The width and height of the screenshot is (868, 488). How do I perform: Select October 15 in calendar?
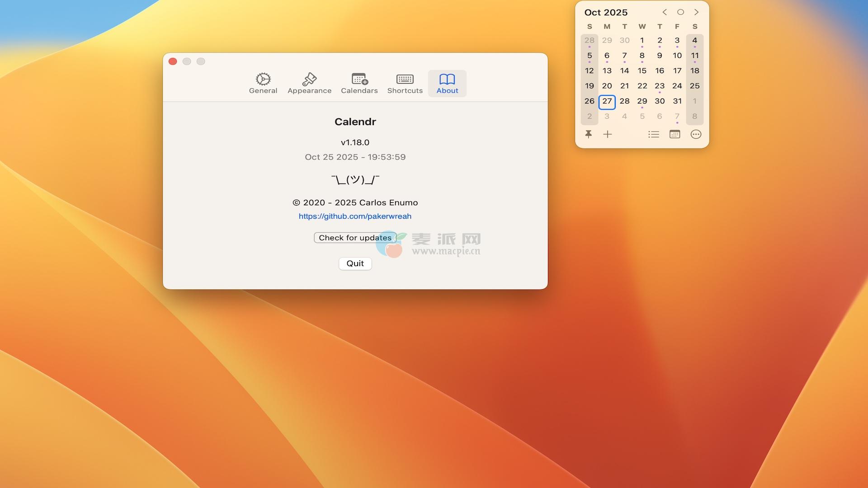pos(642,71)
